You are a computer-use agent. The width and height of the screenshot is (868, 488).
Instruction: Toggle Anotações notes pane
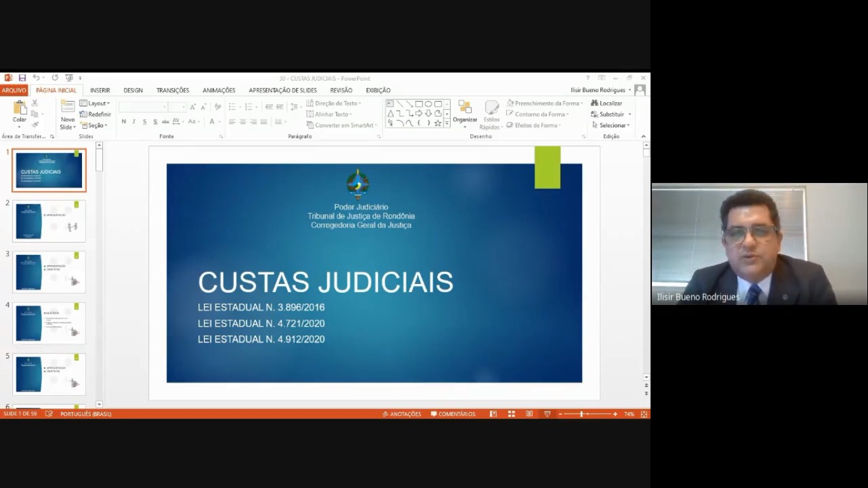point(402,414)
